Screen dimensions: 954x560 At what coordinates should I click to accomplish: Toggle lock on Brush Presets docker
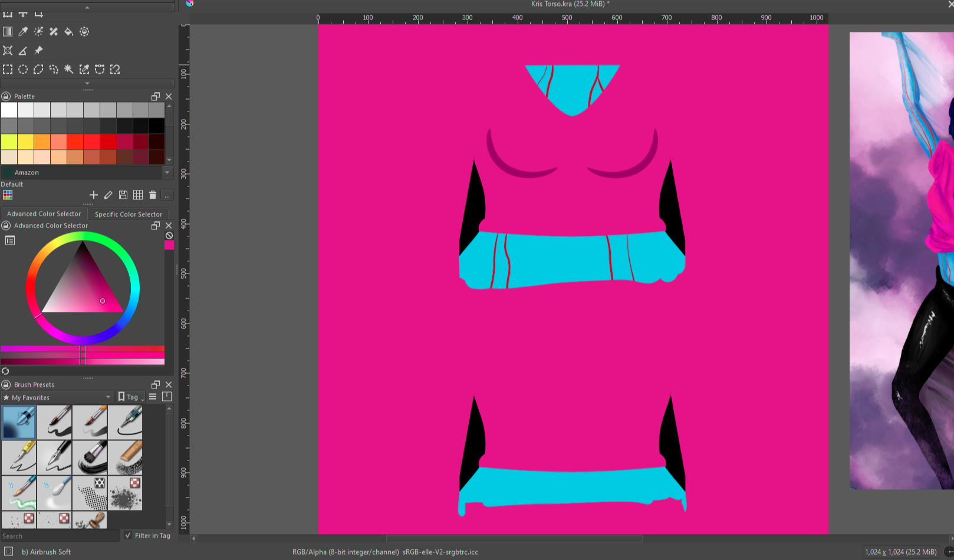coord(6,384)
